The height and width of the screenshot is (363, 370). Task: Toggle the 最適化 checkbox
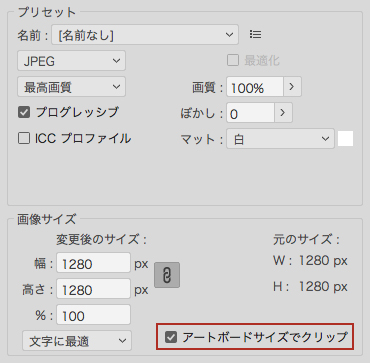point(233,61)
